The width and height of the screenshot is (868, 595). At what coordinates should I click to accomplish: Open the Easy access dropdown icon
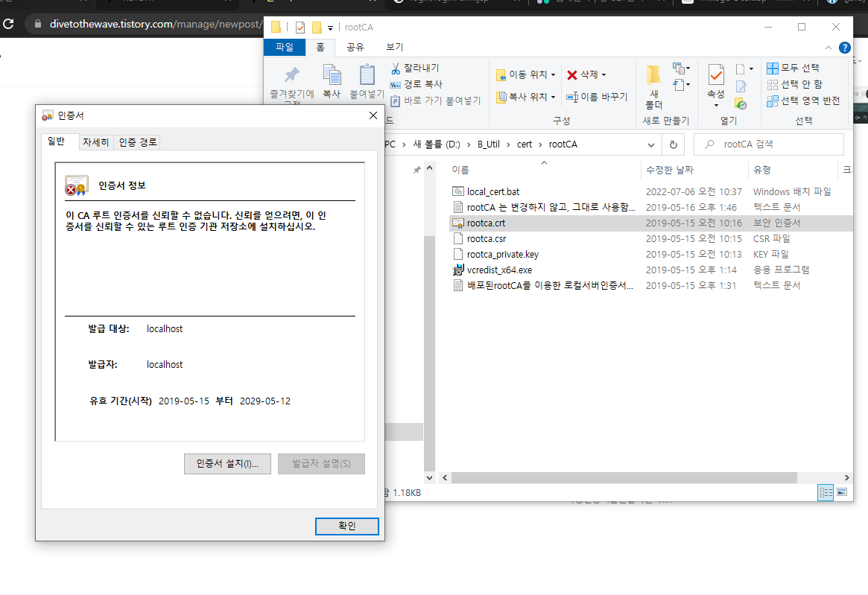coord(682,85)
